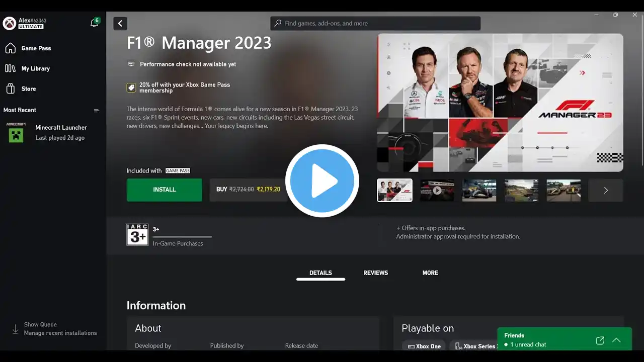644x362 pixels.
Task: Click the 'Last played 2d ago' text
Action: pos(60,138)
